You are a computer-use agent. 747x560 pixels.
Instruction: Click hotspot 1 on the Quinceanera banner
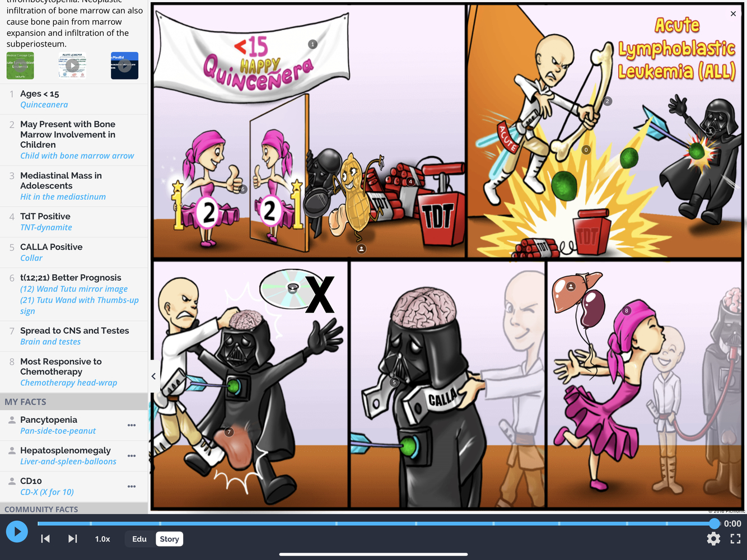pyautogui.click(x=312, y=44)
